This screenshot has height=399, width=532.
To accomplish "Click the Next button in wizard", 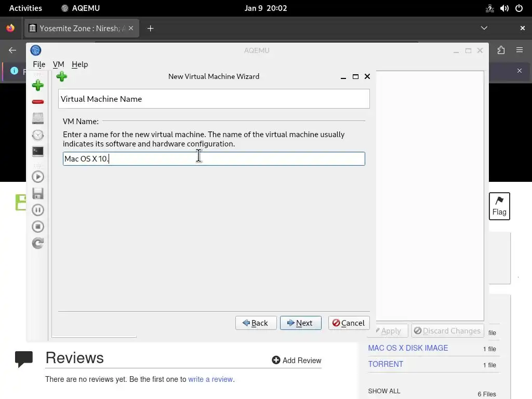I will [301, 323].
